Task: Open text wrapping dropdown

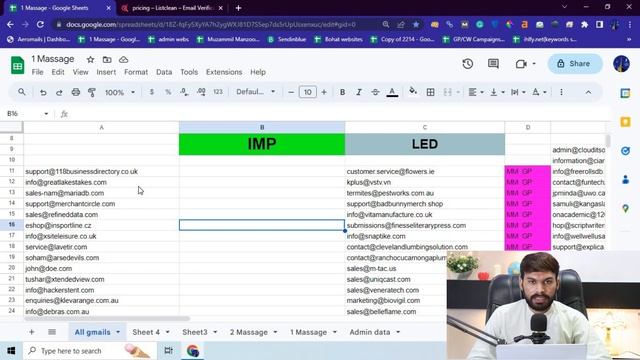Action: coord(518,92)
